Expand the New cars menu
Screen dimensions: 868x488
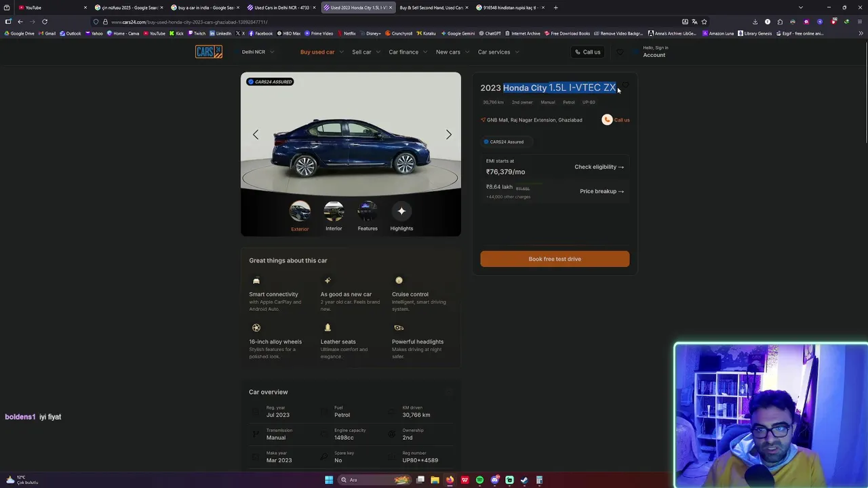pyautogui.click(x=452, y=52)
